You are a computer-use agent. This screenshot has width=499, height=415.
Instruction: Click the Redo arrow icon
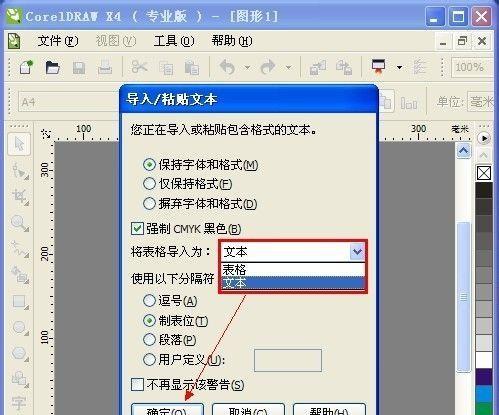268,67
